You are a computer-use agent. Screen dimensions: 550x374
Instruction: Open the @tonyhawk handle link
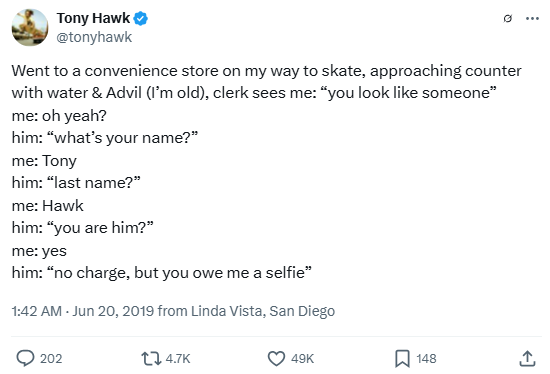click(94, 37)
